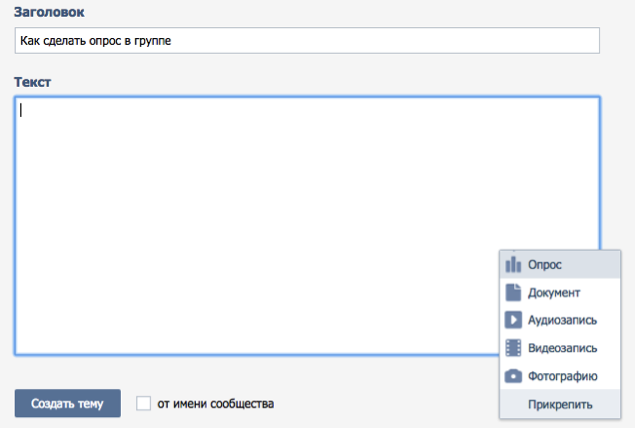This screenshot has height=429, width=636.
Task: Click the Аудиозапись play icon
Action: pos(513,320)
